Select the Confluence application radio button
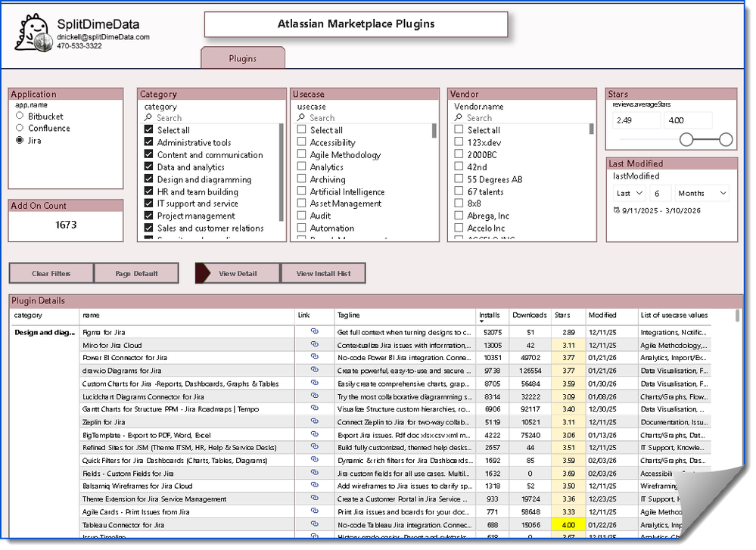Image resolution: width=756 pixels, height=550 pixels. click(20, 128)
